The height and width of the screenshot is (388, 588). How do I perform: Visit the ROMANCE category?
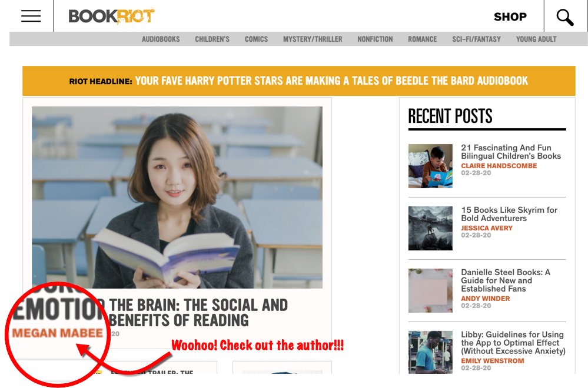coord(421,39)
